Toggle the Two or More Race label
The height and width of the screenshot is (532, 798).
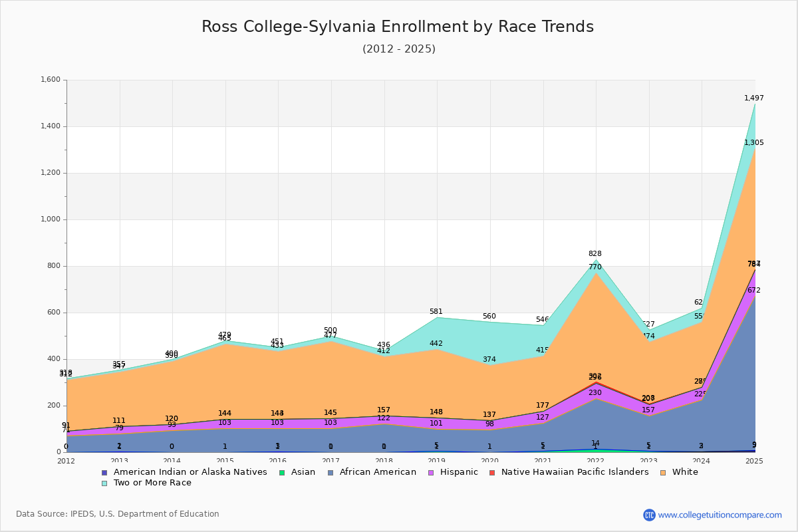click(152, 483)
